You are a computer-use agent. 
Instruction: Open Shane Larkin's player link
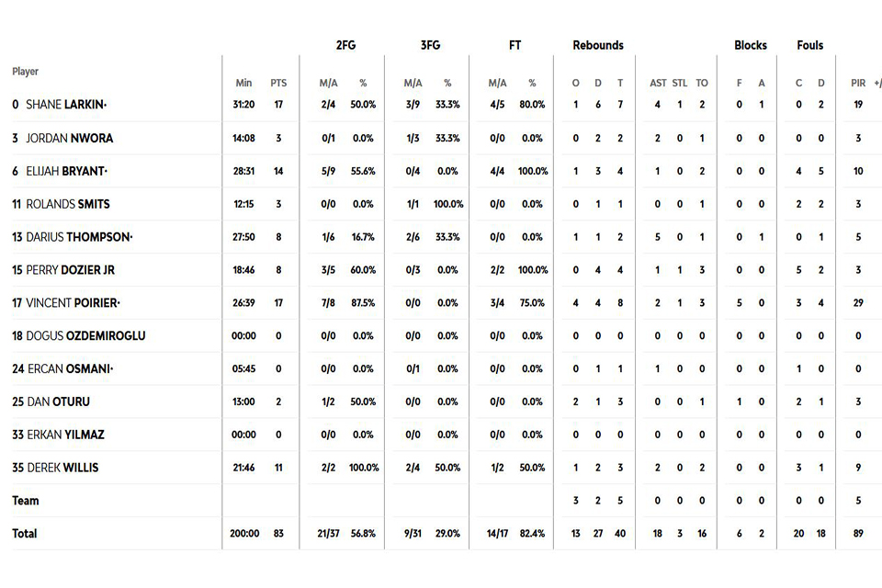tap(66, 105)
